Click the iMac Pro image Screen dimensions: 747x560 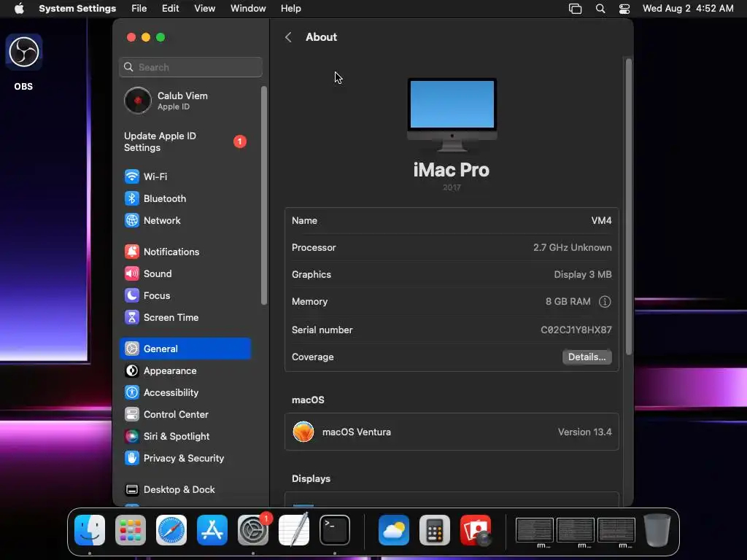pyautogui.click(x=452, y=114)
